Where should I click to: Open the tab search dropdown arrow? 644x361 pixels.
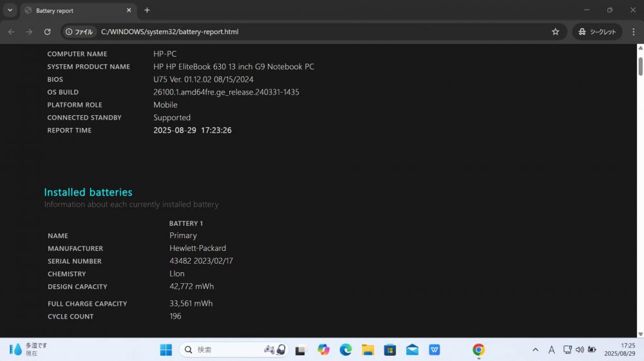click(10, 10)
